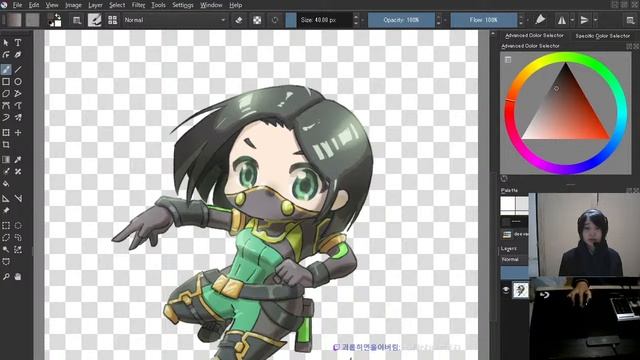This screenshot has height=360, width=640.
Task: Open the fill pattern swatch
Action: pos(33,20)
